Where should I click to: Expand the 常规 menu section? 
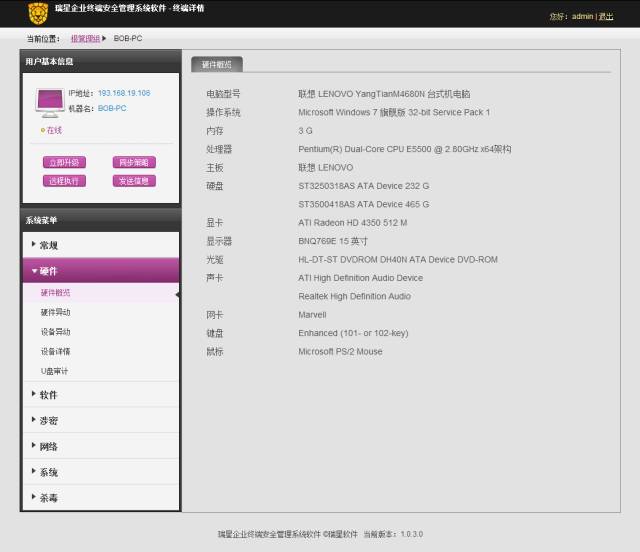tap(100, 245)
